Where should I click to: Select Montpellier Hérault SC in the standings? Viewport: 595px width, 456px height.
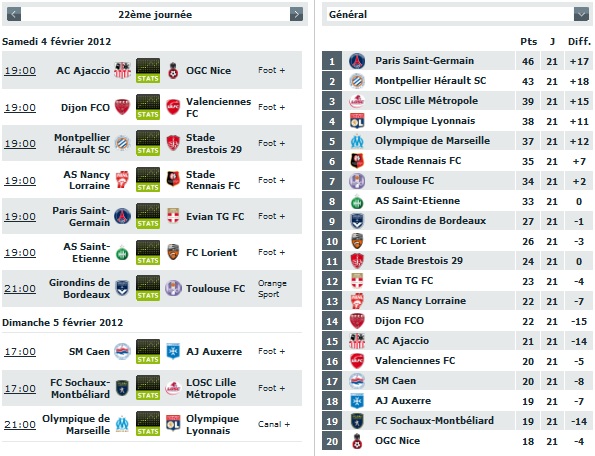pyautogui.click(x=430, y=80)
